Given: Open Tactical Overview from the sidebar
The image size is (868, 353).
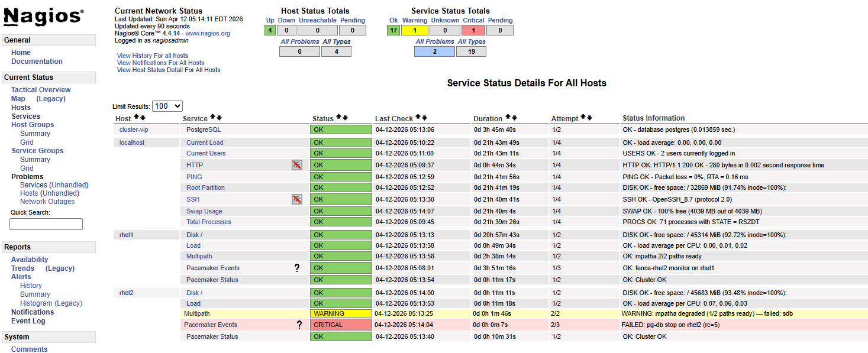Looking at the screenshot, I should point(40,89).
